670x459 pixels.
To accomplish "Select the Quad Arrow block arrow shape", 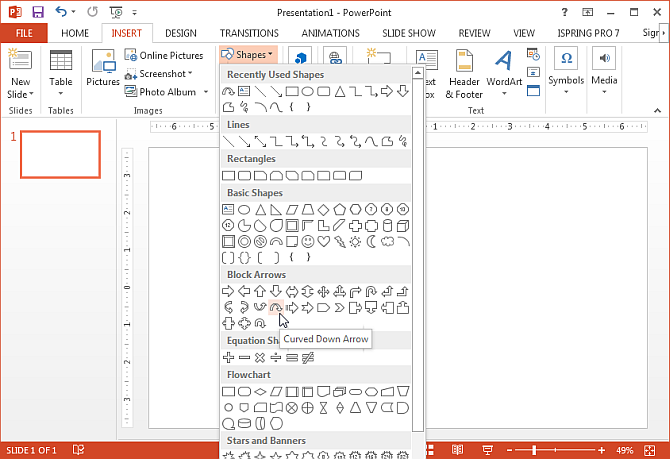I will [x=323, y=291].
